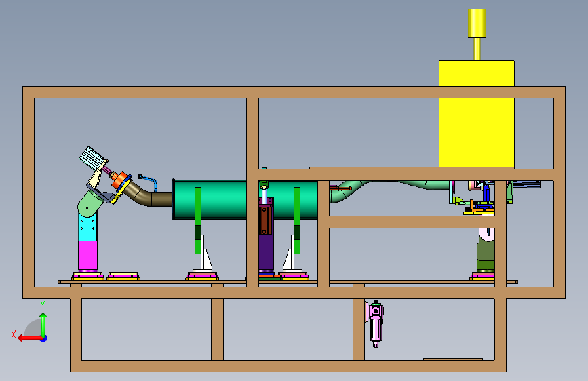Click the red X axis arrow of the triad
The image size is (588, 381).
(x=29, y=338)
